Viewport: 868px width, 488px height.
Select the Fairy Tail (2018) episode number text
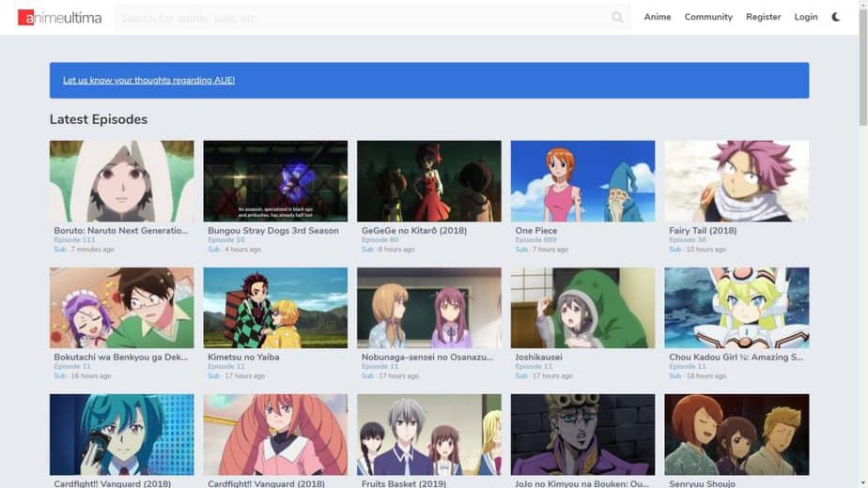[x=687, y=240]
